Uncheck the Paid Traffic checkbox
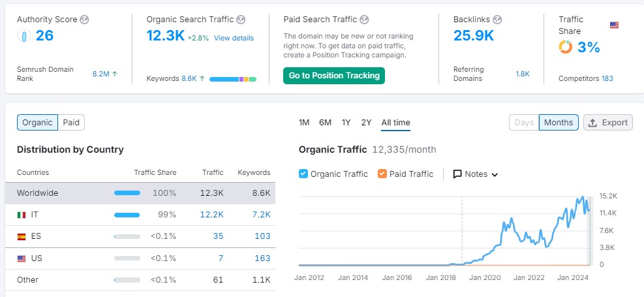This screenshot has width=644, height=297. 382,174
